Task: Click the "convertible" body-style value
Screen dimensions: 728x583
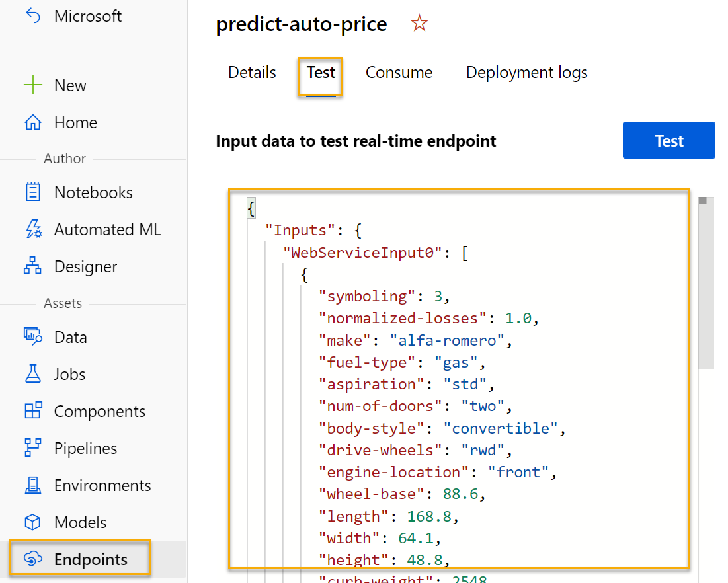Action: point(501,428)
